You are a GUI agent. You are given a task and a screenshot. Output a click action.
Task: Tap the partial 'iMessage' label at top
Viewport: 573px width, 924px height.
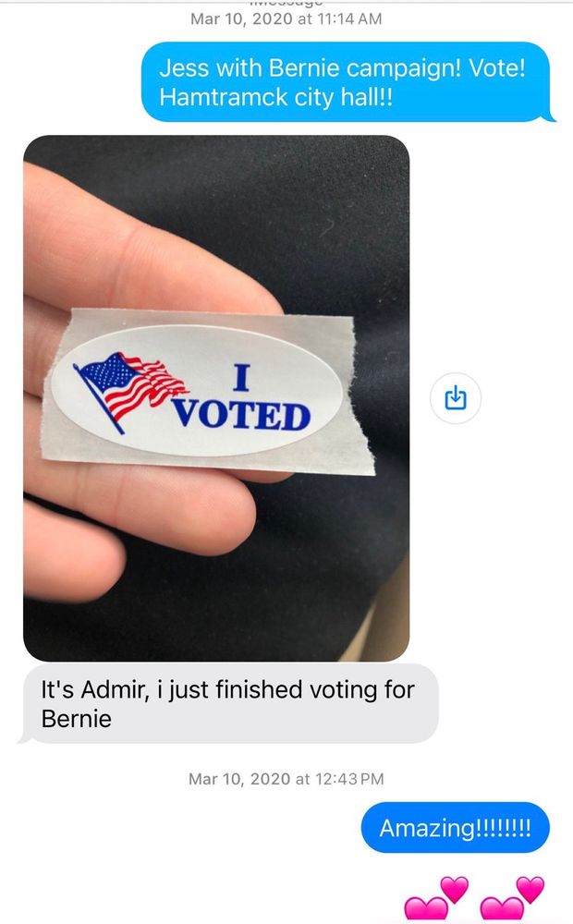(x=286, y=3)
